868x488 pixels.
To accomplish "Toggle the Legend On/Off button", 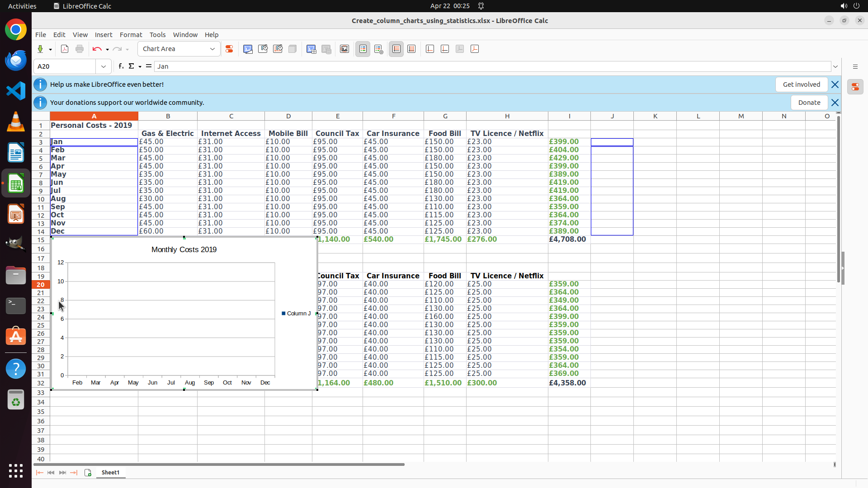I will click(363, 49).
